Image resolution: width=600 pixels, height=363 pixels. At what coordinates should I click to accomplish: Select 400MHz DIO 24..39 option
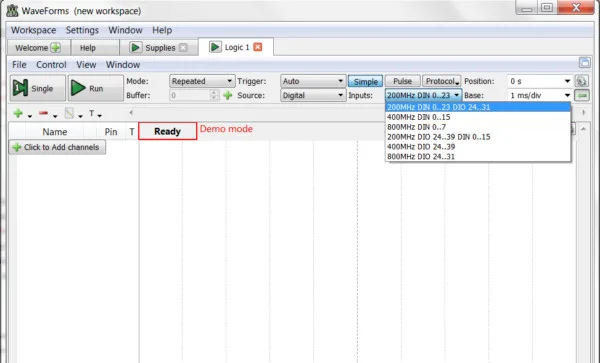tap(478, 147)
